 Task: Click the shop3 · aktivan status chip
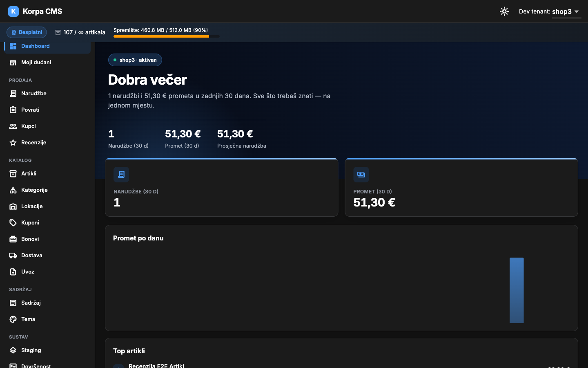[135, 60]
